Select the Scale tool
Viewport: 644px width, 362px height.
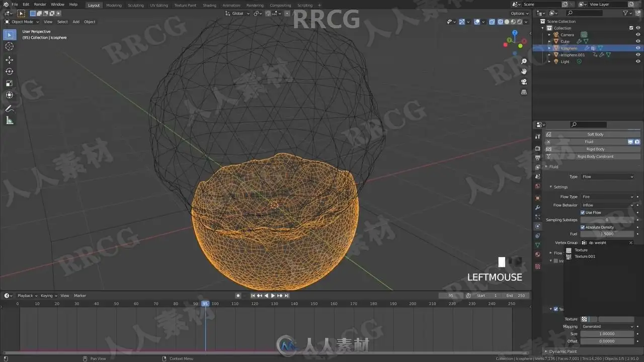pos(10,83)
